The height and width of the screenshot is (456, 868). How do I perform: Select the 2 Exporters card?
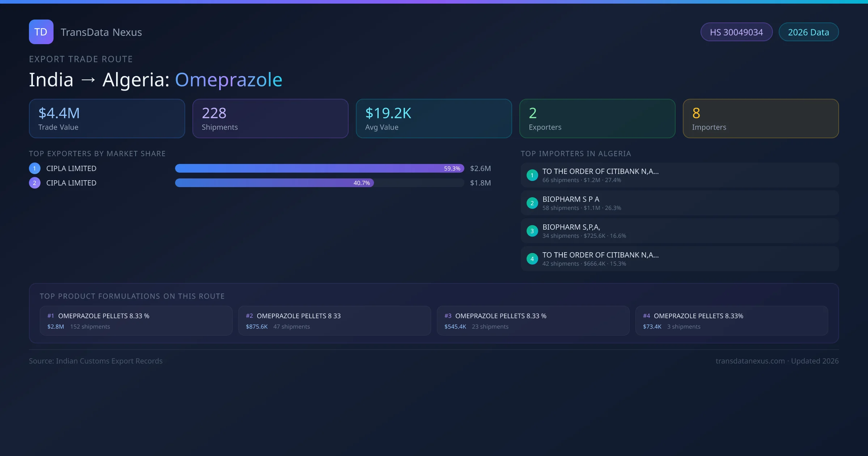pos(597,118)
